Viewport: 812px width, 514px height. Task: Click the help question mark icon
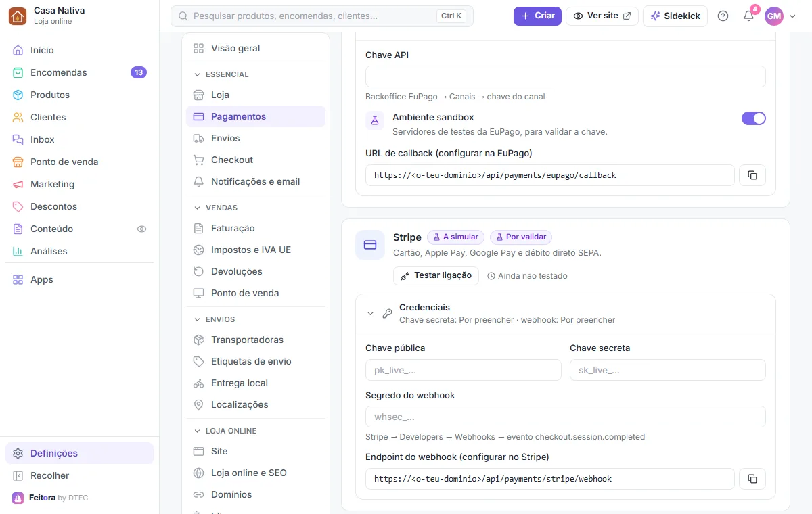click(x=723, y=16)
